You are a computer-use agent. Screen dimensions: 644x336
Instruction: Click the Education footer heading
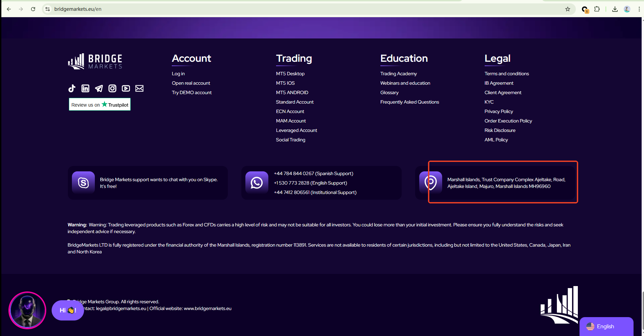(404, 58)
